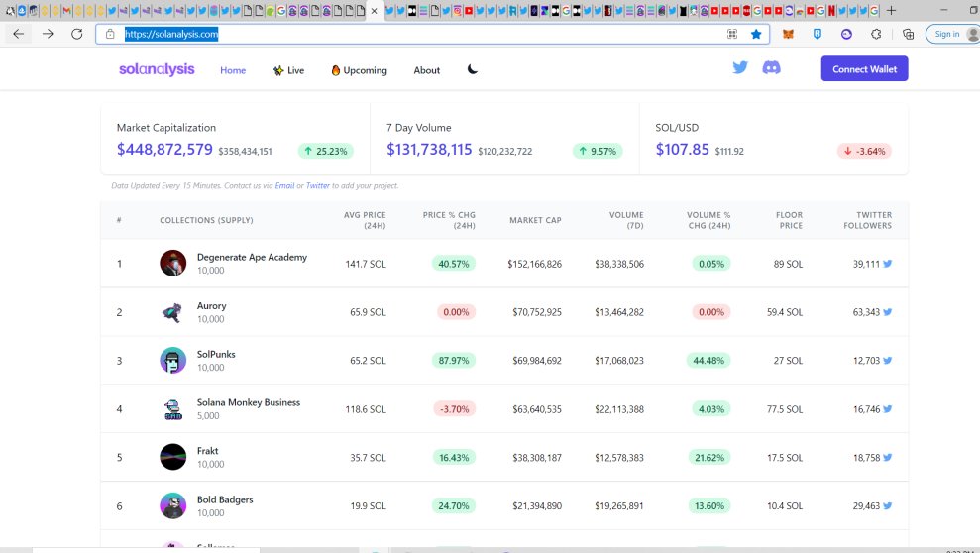Click the 25.23% market cap change badge

click(x=326, y=151)
